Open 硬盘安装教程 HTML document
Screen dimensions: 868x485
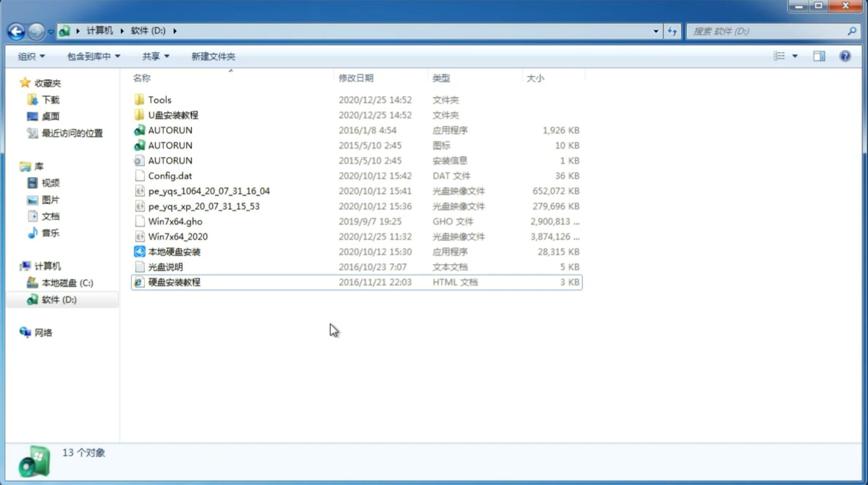[x=173, y=282]
